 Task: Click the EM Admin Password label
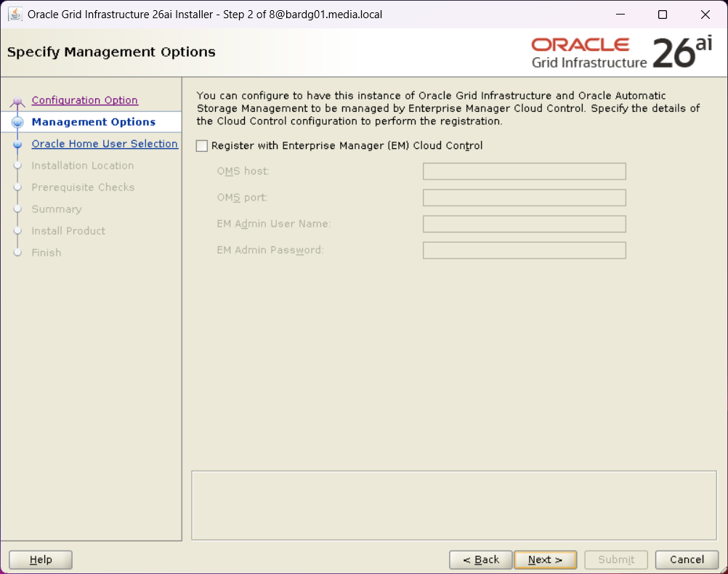[x=270, y=250]
